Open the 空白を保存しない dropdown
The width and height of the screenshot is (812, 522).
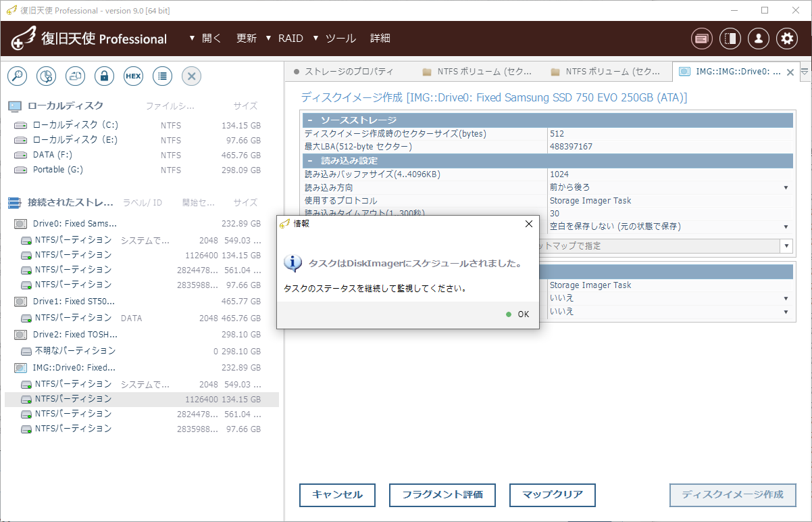point(786,227)
